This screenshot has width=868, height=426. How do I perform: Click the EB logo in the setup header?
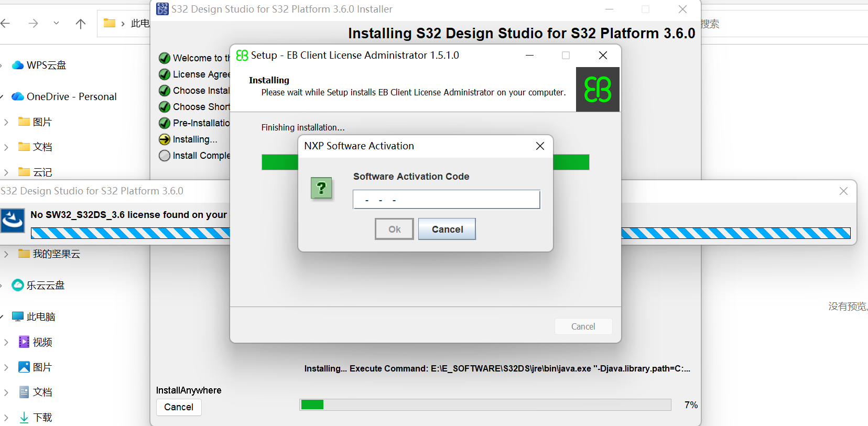click(598, 89)
